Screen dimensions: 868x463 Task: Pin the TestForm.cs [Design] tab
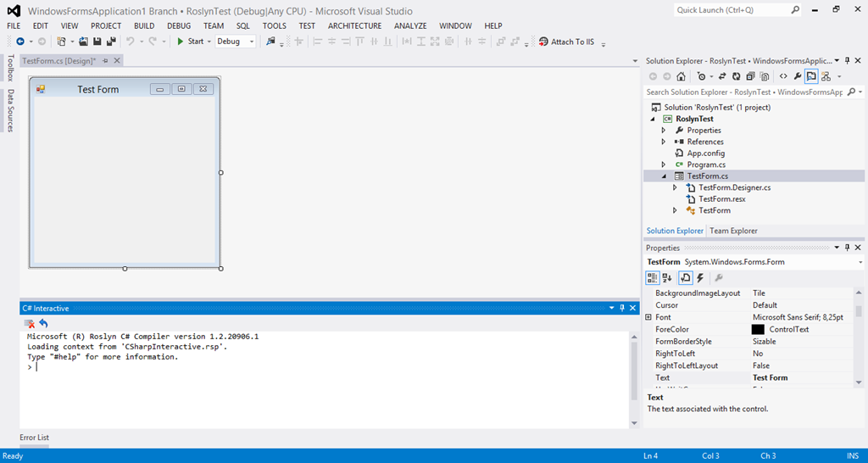click(104, 60)
